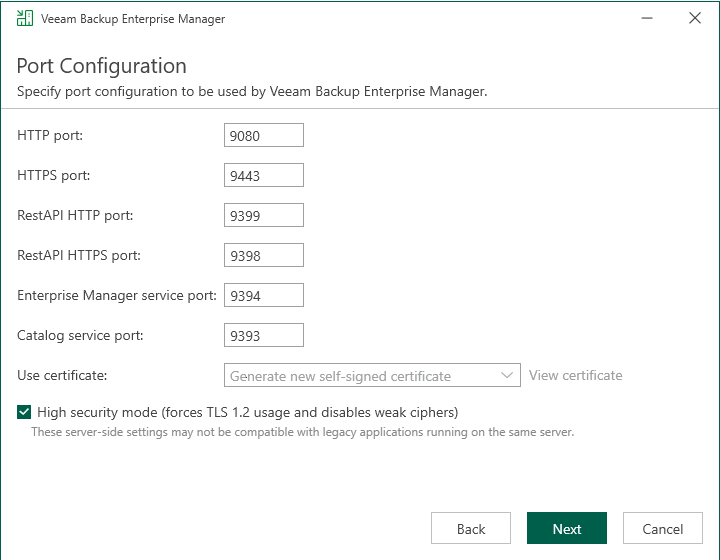
Task: Click Enterprise Manager service port field 9394
Action: point(263,296)
